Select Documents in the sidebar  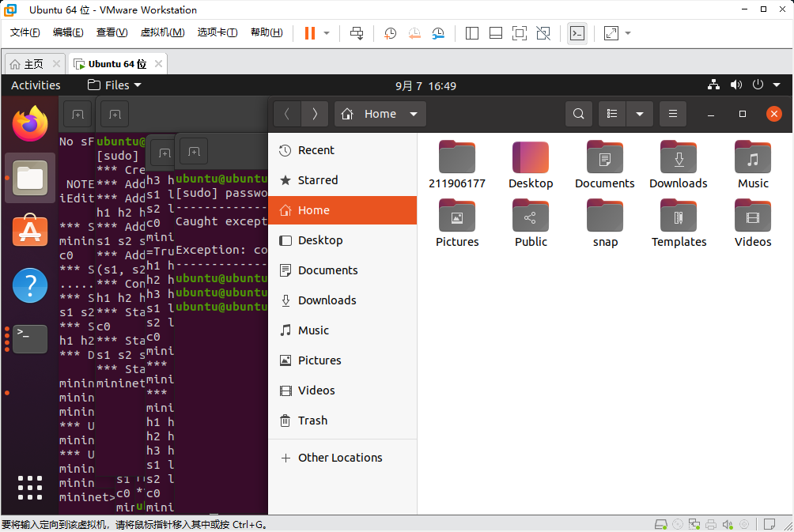point(342,270)
